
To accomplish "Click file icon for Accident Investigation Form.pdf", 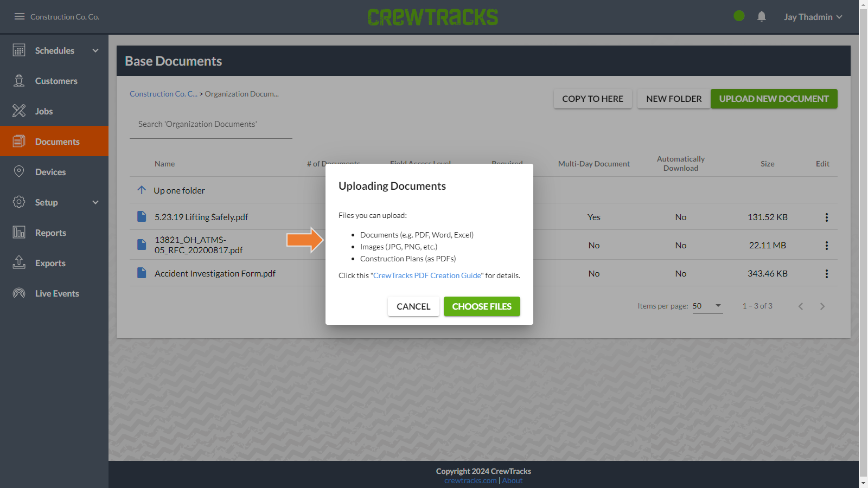I will [142, 273].
